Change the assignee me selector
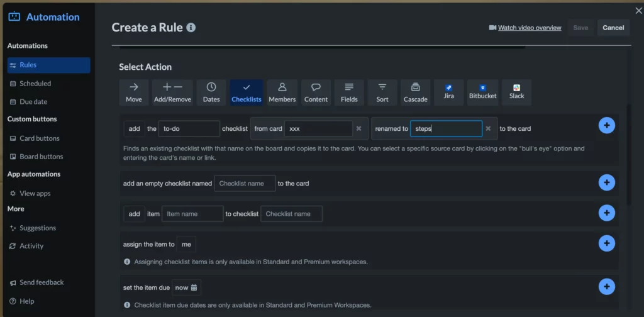 pos(186,244)
